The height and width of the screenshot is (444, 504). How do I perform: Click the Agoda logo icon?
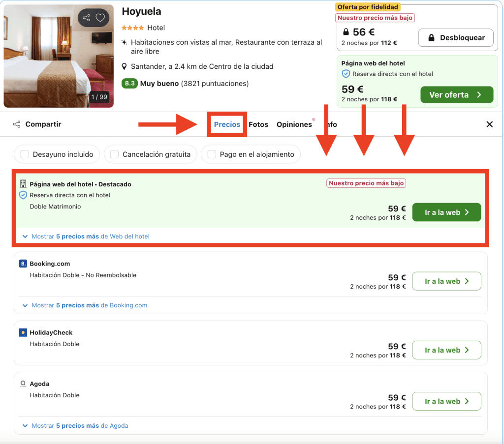click(23, 384)
